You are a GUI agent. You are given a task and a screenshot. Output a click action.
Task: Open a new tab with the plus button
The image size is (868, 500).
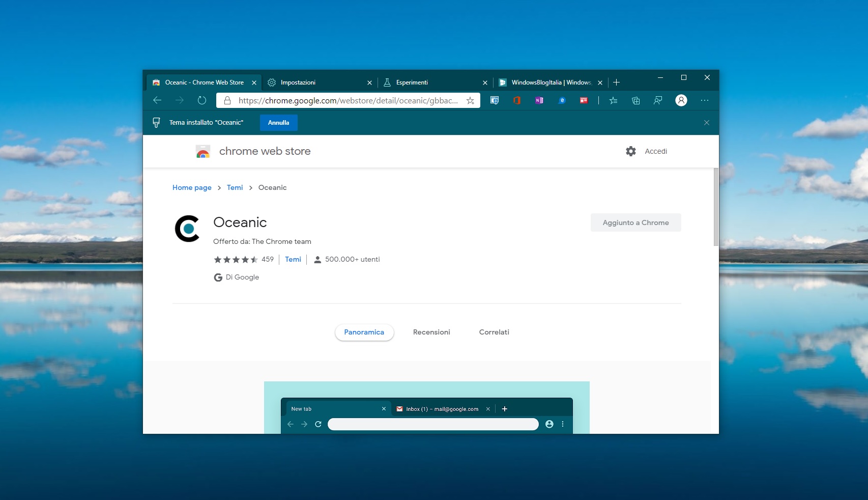[617, 82]
